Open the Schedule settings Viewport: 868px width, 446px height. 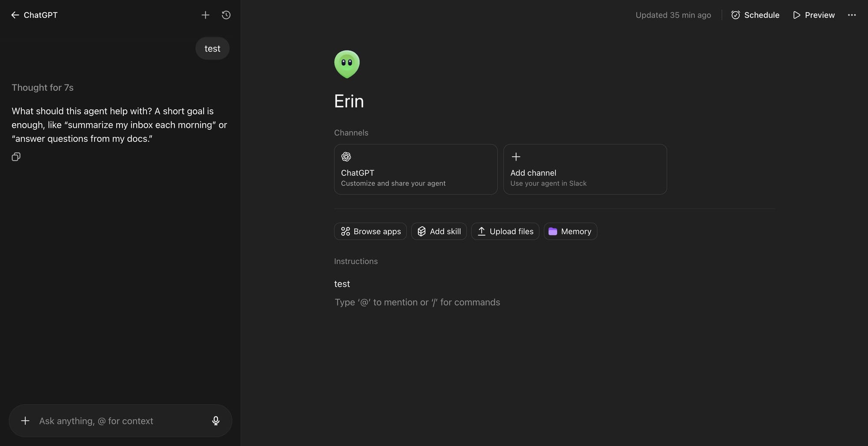[755, 15]
